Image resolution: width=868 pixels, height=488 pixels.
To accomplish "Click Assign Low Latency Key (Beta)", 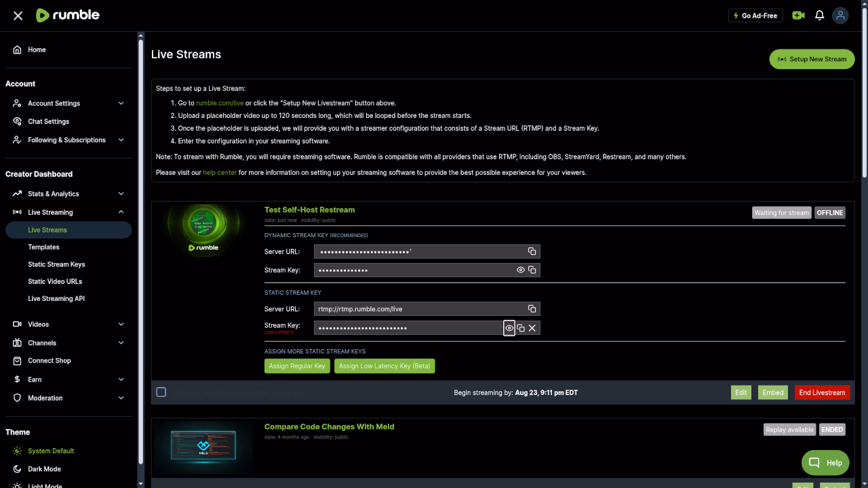I will 384,366.
